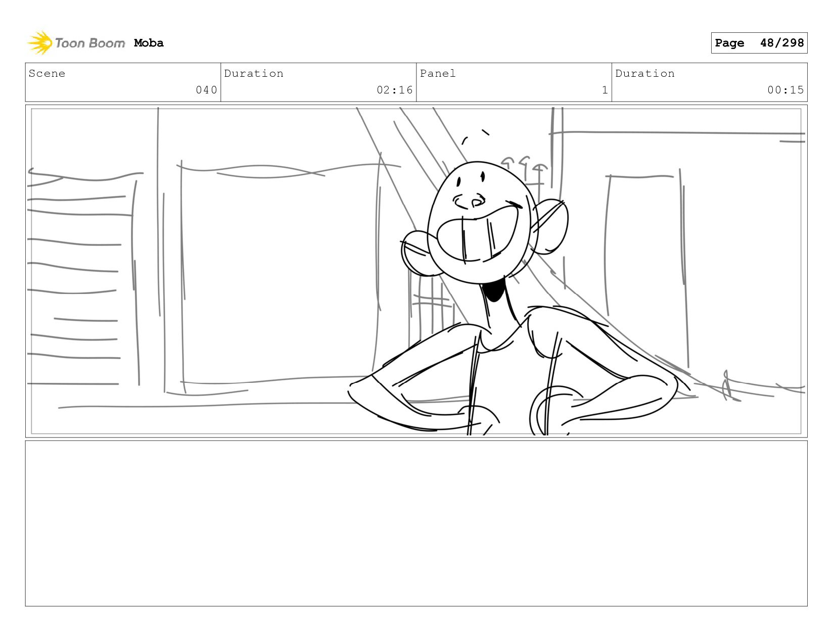Click panel duration value 00:15
Viewport: 834px width, 644px height.
[785, 90]
